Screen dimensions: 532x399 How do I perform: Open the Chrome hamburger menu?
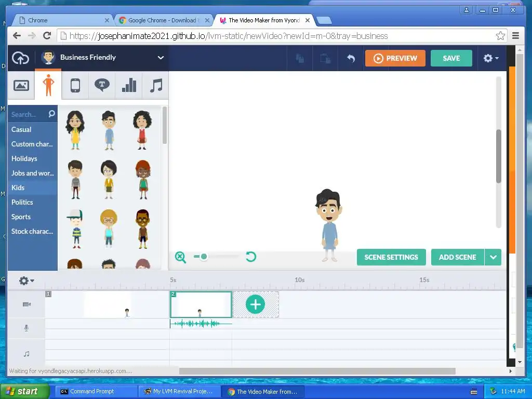(515, 36)
